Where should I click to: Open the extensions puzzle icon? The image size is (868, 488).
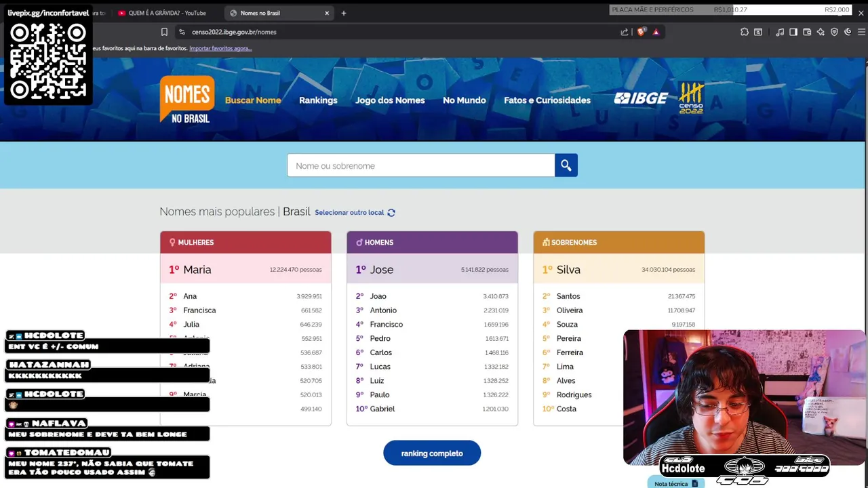pyautogui.click(x=745, y=32)
